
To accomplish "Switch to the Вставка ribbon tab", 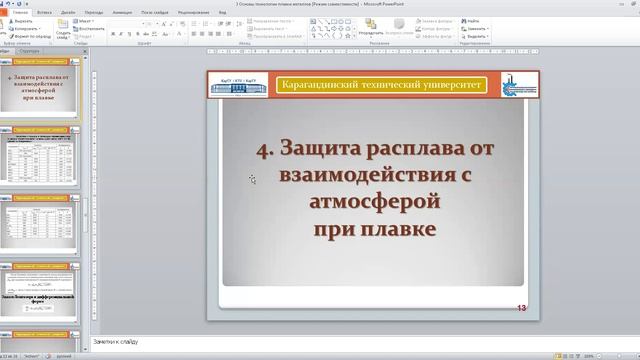I will click(44, 13).
